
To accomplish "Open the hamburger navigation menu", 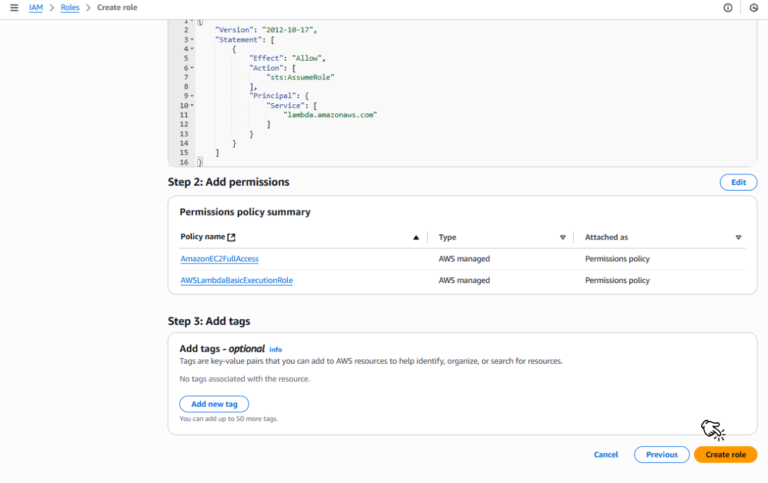I will point(14,8).
